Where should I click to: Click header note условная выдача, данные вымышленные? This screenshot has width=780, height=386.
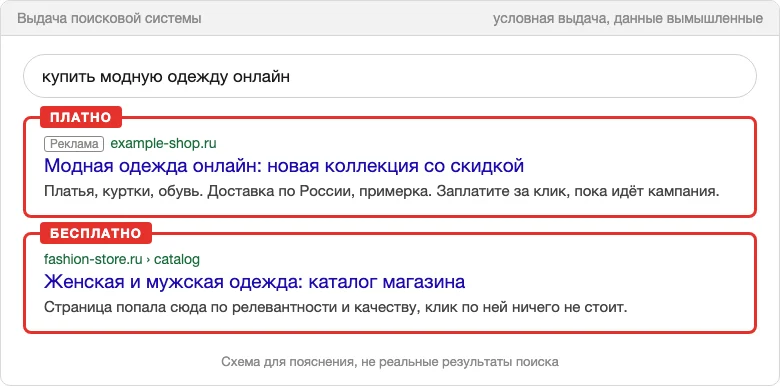[x=628, y=19]
